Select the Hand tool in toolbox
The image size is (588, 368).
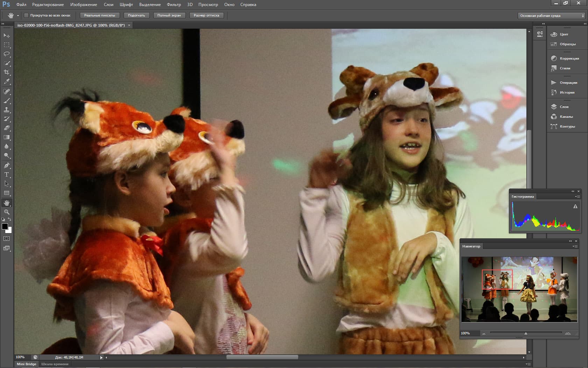click(x=7, y=203)
